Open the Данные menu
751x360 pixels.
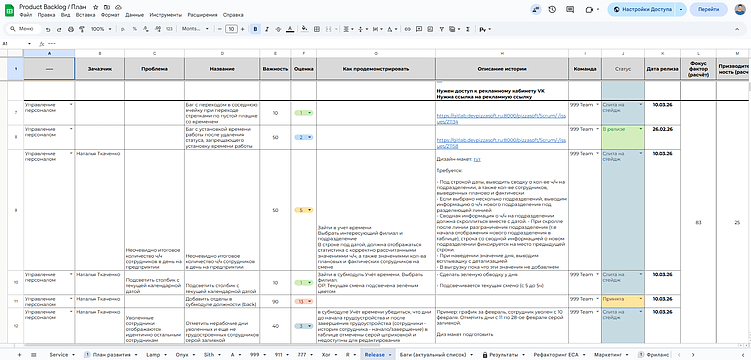click(x=135, y=15)
